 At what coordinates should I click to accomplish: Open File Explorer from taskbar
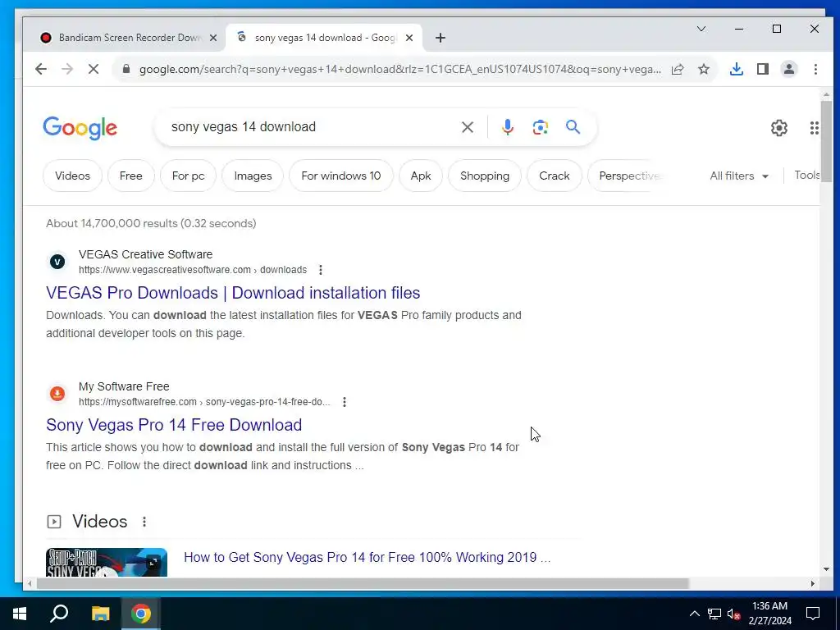click(100, 614)
